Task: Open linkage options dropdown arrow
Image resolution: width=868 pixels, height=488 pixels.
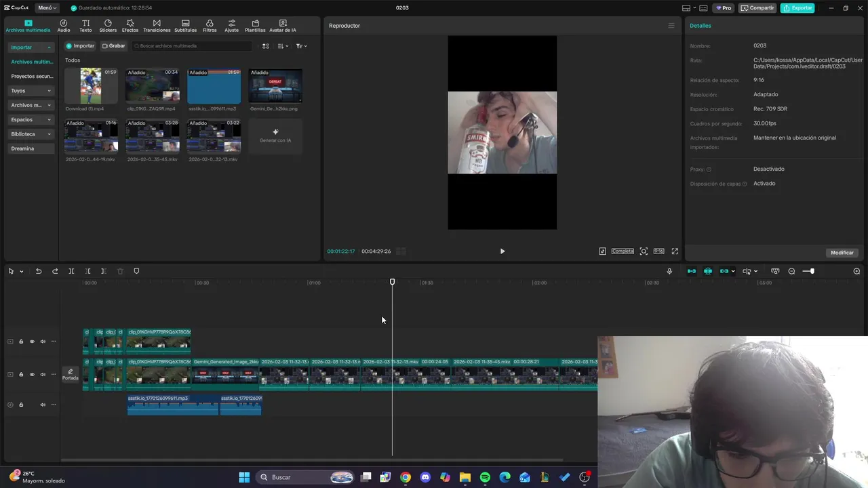Action: (x=733, y=272)
